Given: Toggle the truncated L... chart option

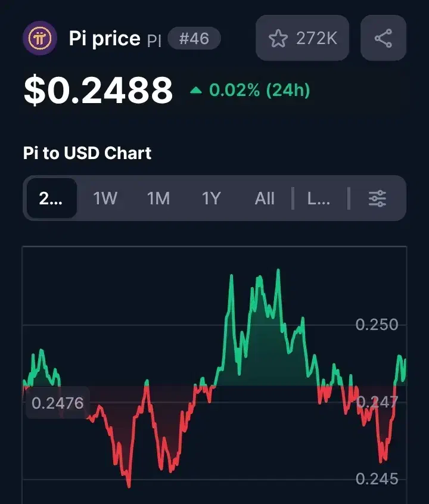Looking at the screenshot, I should pos(319,198).
